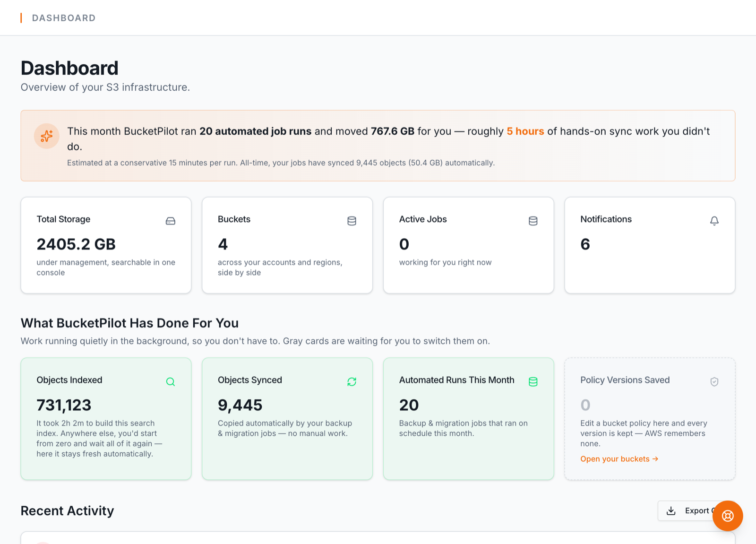
Task: Click the database icon on Active Jobs card
Action: click(x=533, y=221)
